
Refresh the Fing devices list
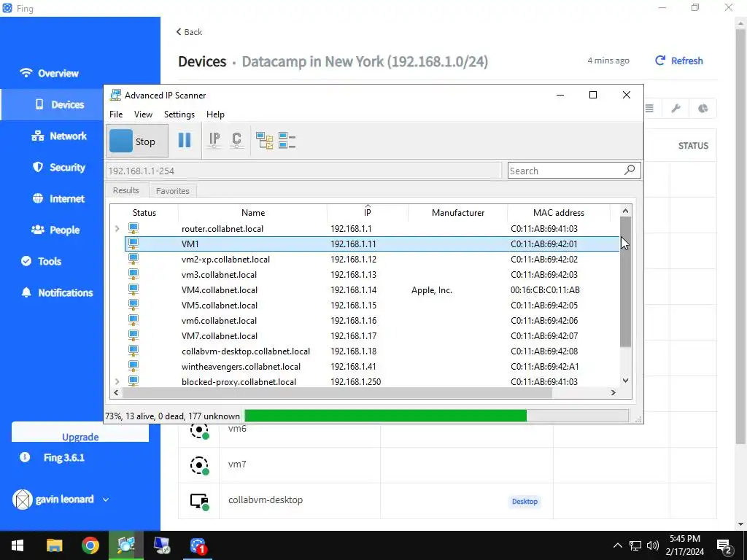point(679,61)
